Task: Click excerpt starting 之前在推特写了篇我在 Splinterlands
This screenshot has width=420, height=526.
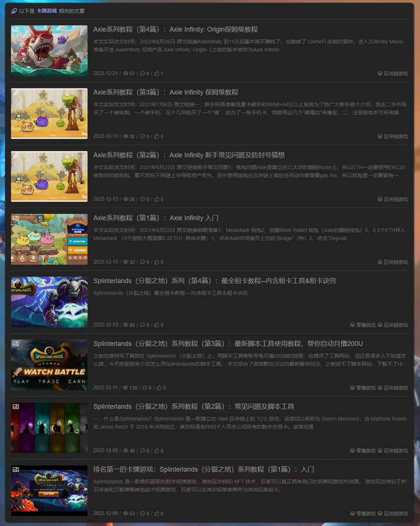Action: [250, 360]
